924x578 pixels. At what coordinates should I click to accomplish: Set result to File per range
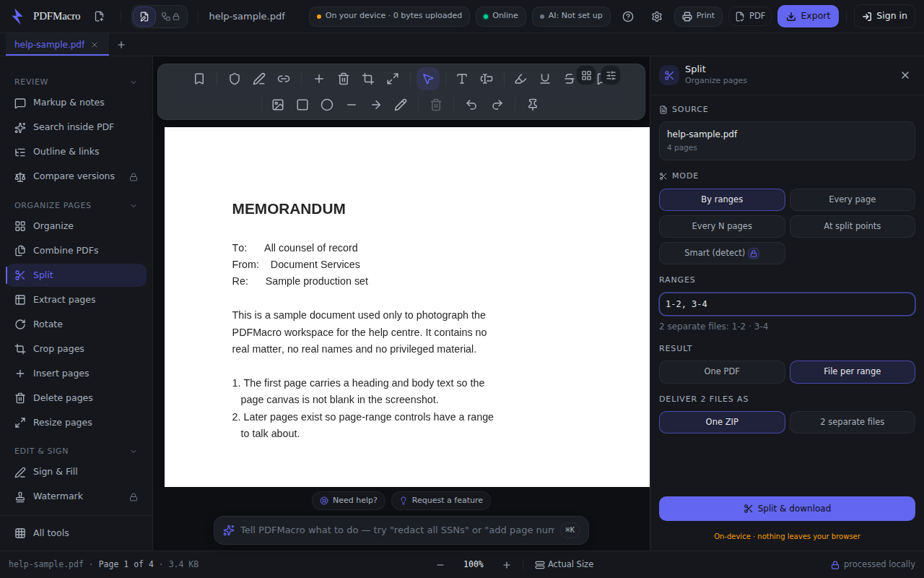[x=853, y=371]
